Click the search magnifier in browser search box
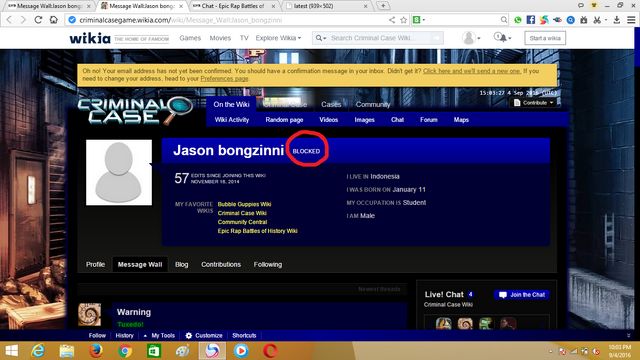 (504, 20)
